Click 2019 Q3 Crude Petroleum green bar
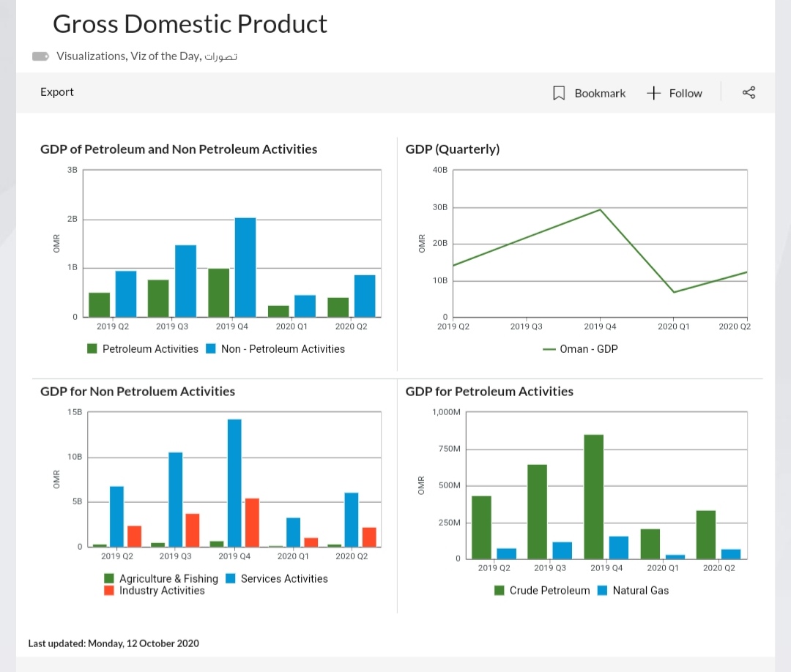Screen dimensions: 791x672 click(538, 512)
